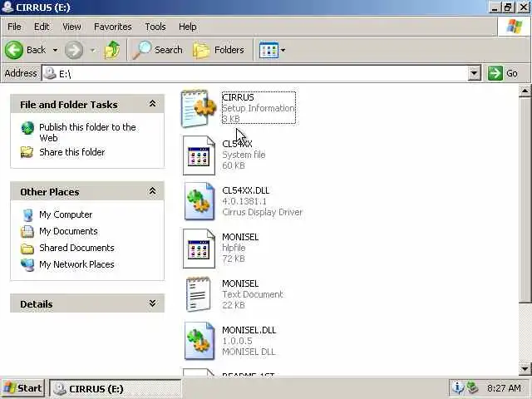
Task: Select the MONISEL Text Document icon
Action: coord(198,294)
